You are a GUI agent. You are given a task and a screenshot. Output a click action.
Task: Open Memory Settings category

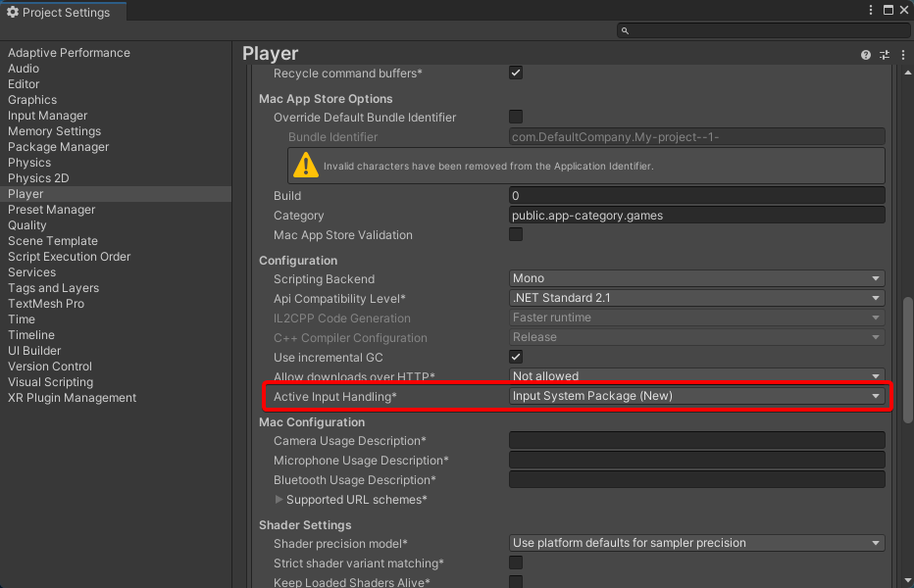(54, 131)
